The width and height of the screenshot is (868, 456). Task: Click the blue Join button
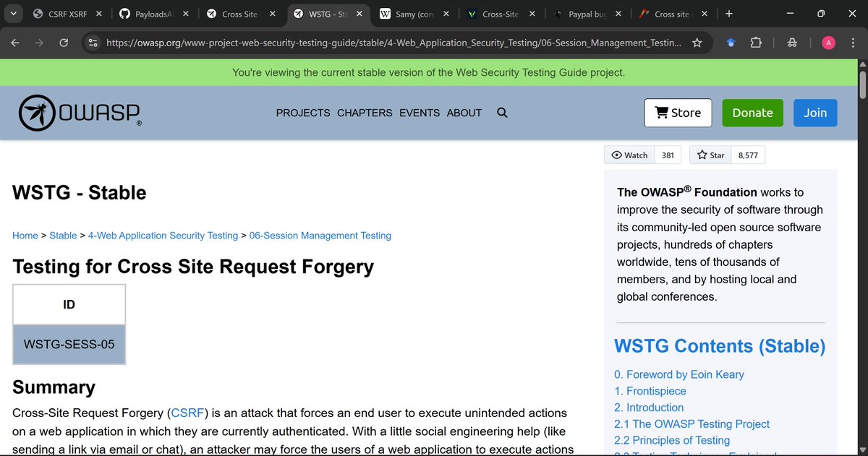(815, 113)
